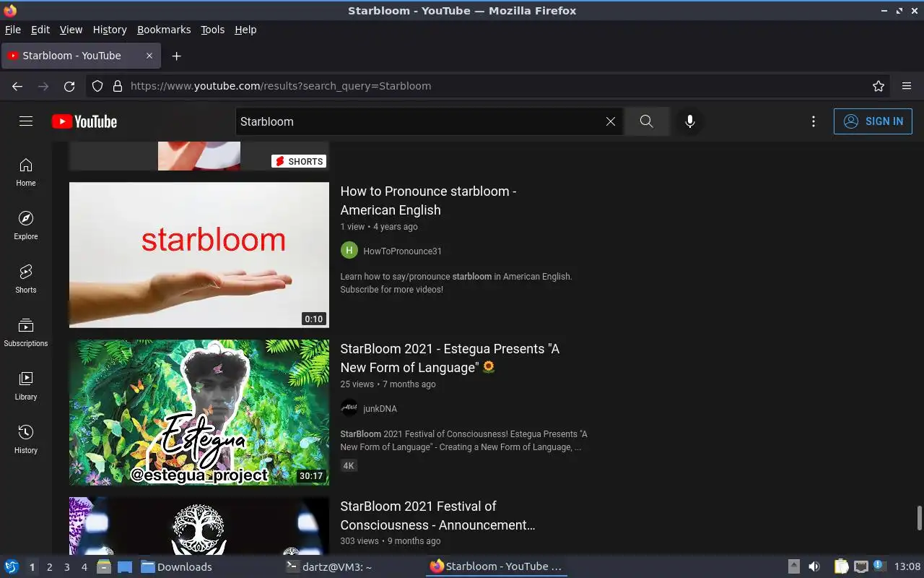
Task: Open the SHORTS labeled thumbnail
Action: point(199,156)
